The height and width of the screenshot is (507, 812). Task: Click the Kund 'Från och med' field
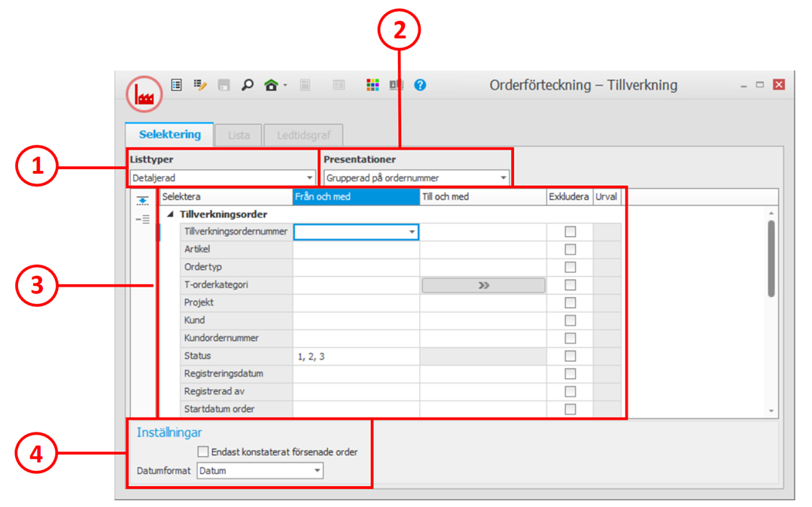coord(356,320)
